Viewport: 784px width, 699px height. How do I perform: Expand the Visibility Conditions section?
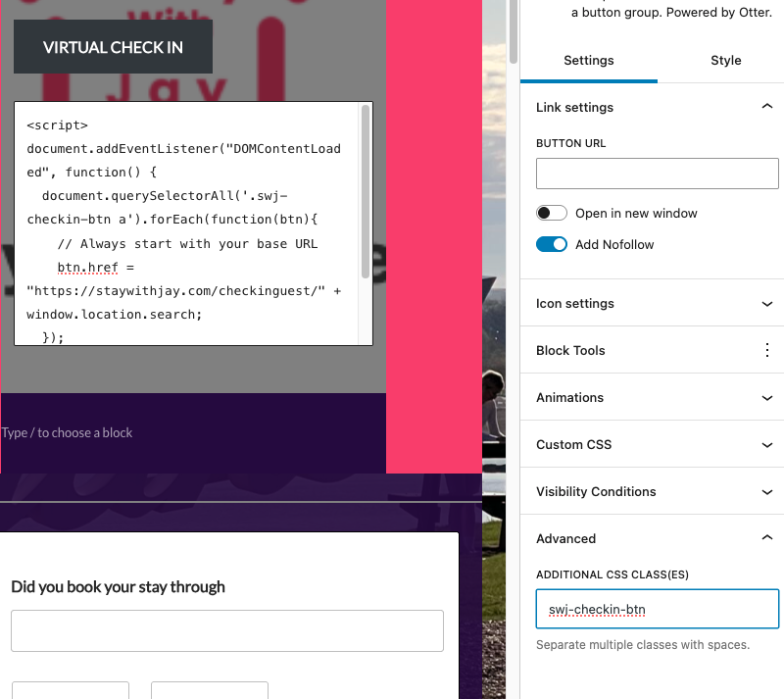[x=767, y=491]
